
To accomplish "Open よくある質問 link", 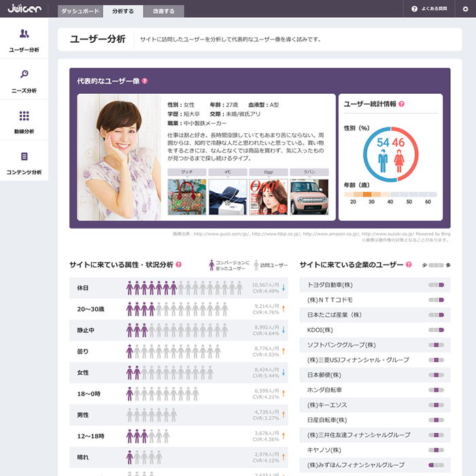I will [434, 9].
